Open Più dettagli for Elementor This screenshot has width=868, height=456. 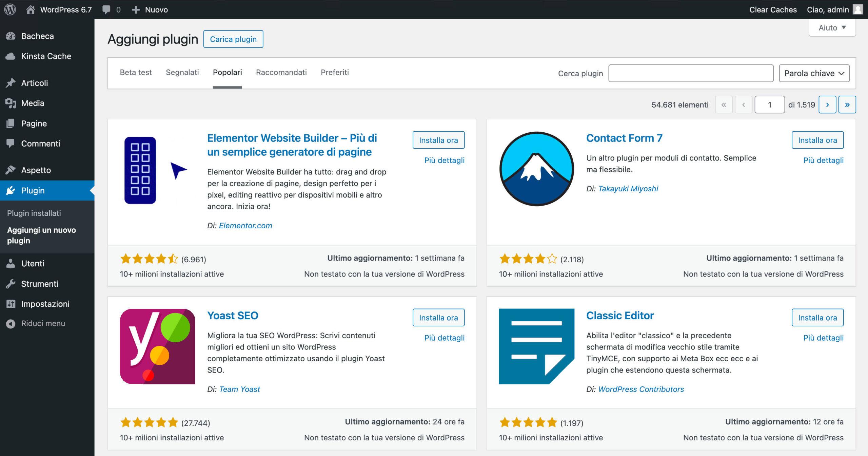click(x=445, y=160)
